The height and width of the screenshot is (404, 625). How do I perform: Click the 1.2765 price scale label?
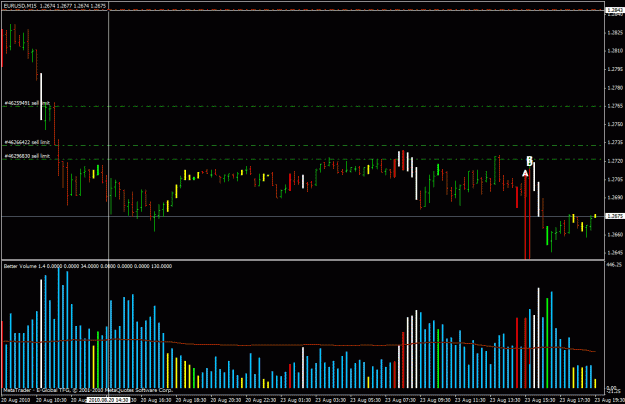(615, 106)
